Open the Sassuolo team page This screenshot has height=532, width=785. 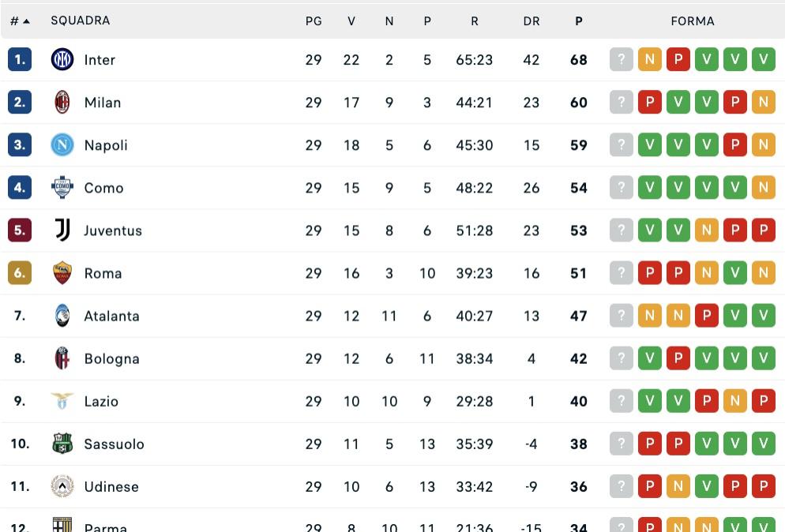(x=114, y=444)
